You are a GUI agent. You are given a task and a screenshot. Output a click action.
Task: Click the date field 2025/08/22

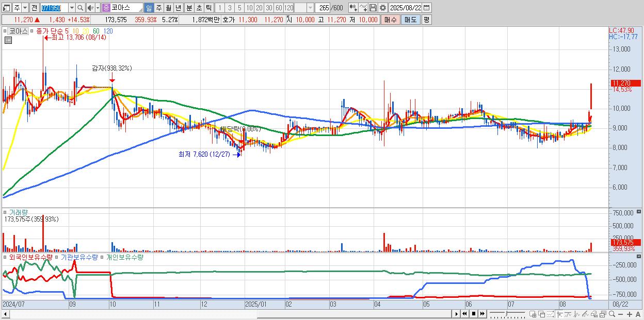[x=406, y=8]
